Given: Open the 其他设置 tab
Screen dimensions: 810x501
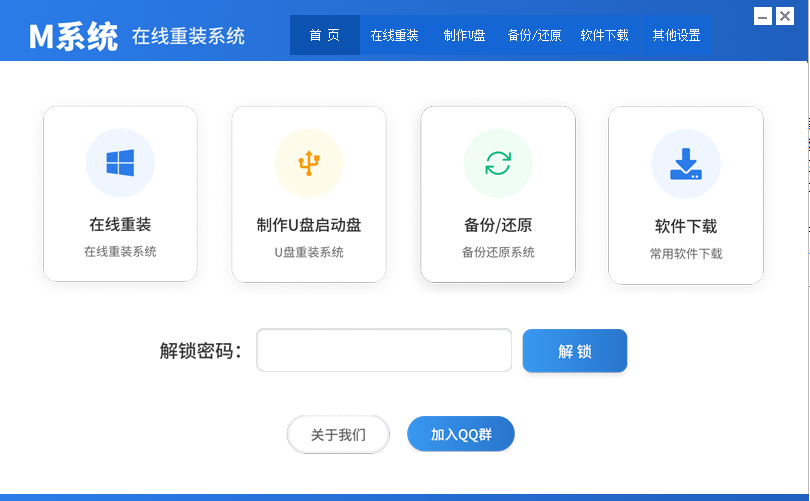Looking at the screenshot, I should pyautogui.click(x=676, y=35).
